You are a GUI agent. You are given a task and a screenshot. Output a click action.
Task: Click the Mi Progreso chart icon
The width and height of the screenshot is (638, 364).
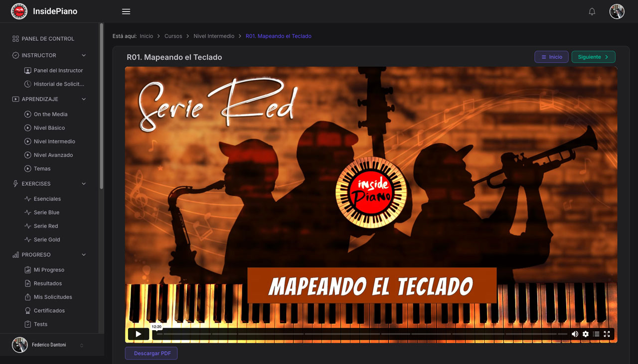(x=28, y=270)
